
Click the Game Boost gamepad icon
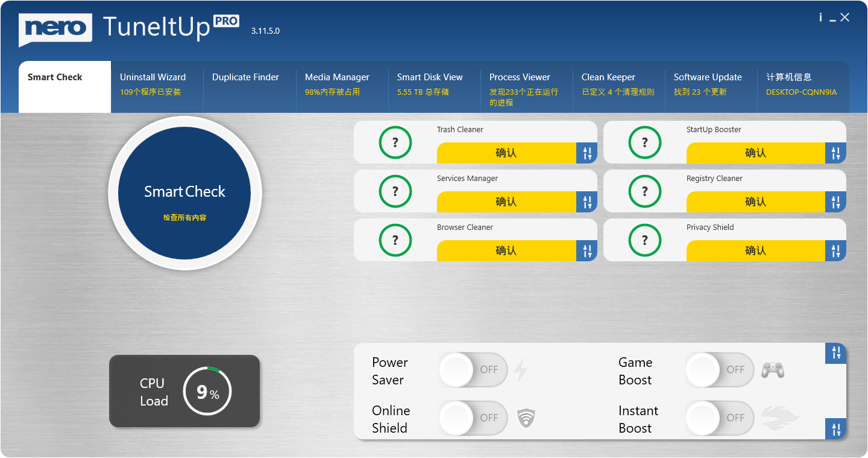pos(773,370)
